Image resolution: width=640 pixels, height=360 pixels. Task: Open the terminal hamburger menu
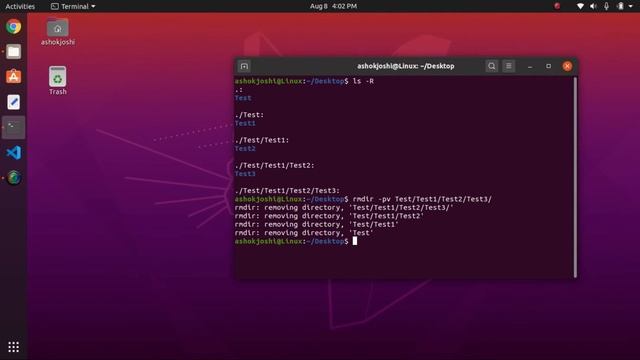509,66
